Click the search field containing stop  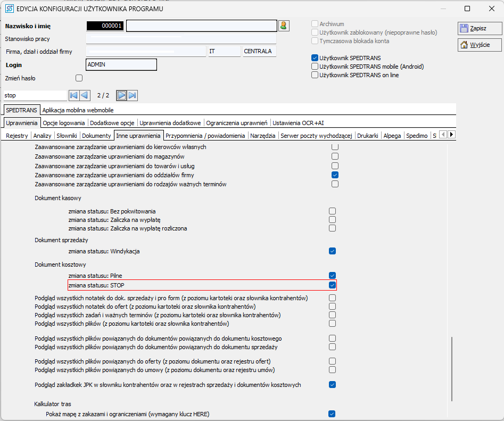(x=35, y=95)
